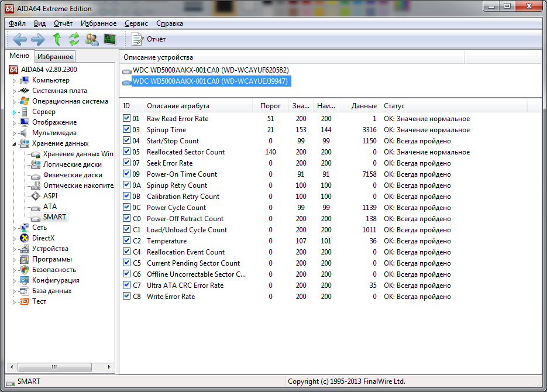Click the ID column header

click(131, 106)
